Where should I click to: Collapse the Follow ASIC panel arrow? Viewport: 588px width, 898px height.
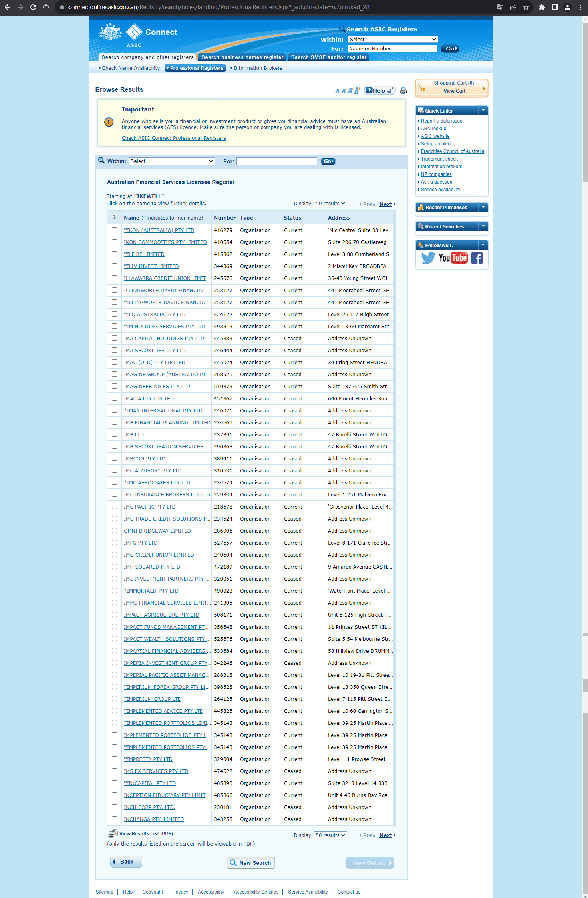tap(483, 245)
